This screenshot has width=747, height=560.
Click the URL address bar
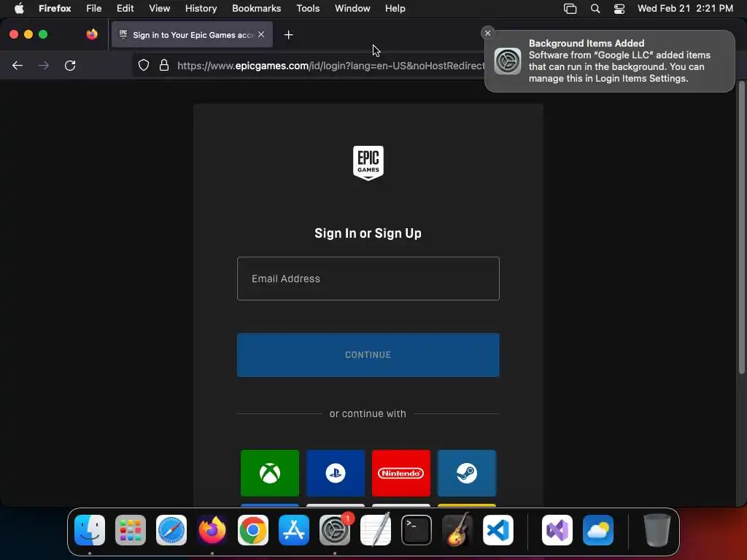[330, 65]
